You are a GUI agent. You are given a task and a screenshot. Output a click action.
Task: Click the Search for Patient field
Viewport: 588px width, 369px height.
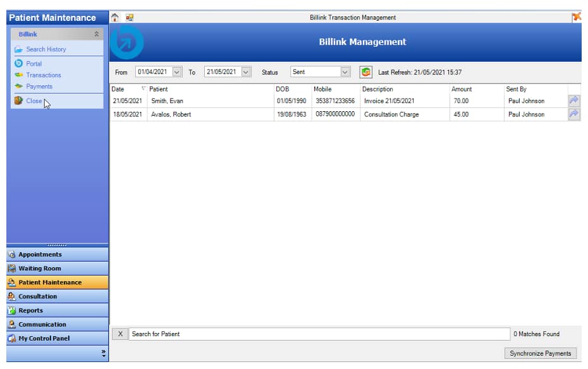point(319,334)
